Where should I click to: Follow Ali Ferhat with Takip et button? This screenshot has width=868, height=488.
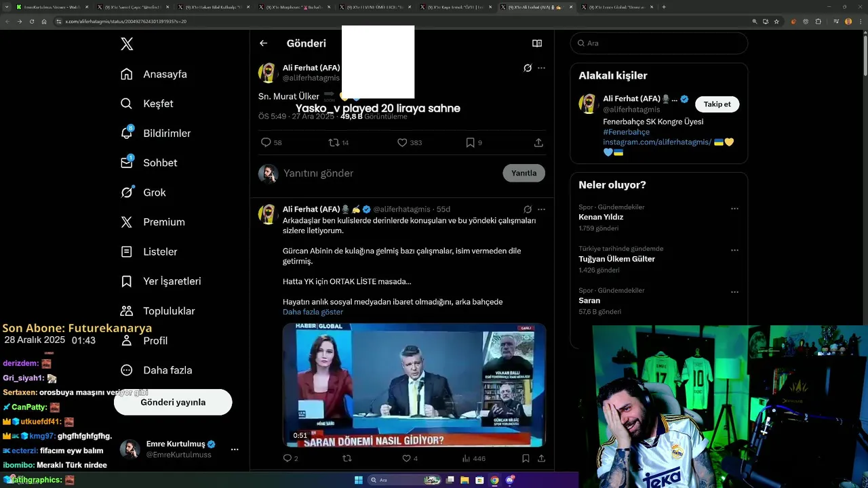[717, 104]
